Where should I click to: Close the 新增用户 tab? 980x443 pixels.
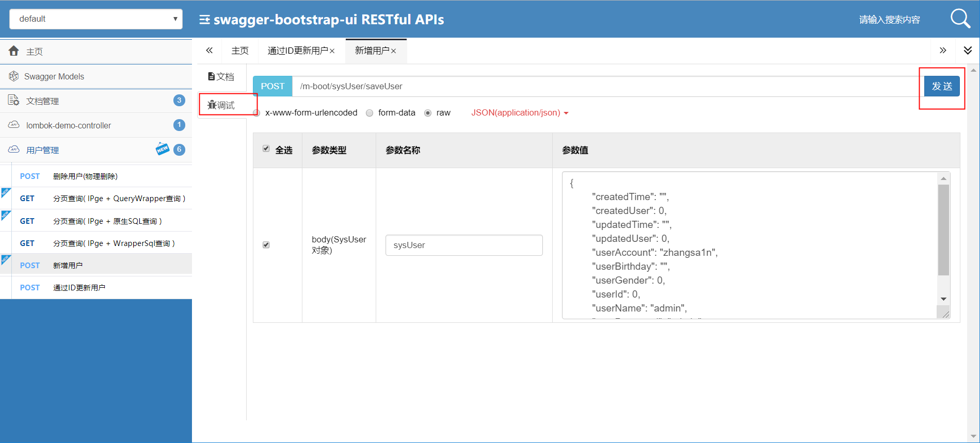coord(394,51)
